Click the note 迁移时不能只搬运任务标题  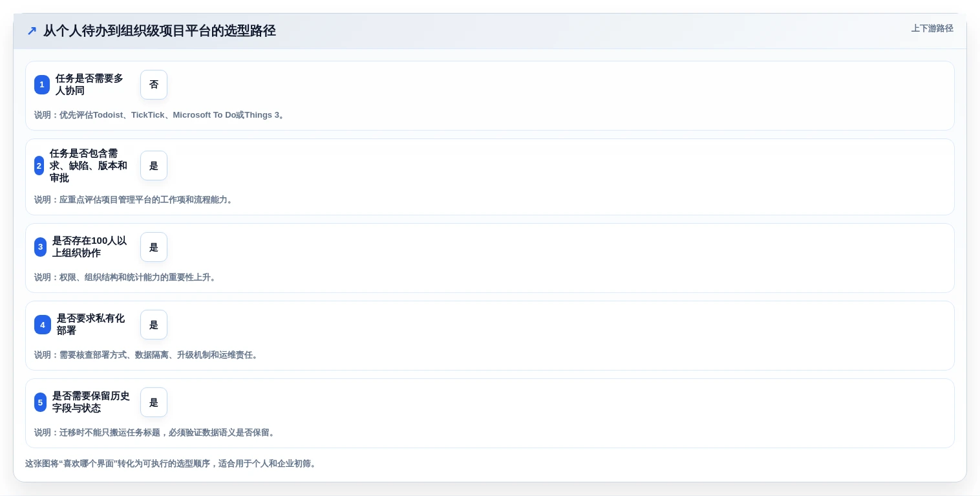156,433
